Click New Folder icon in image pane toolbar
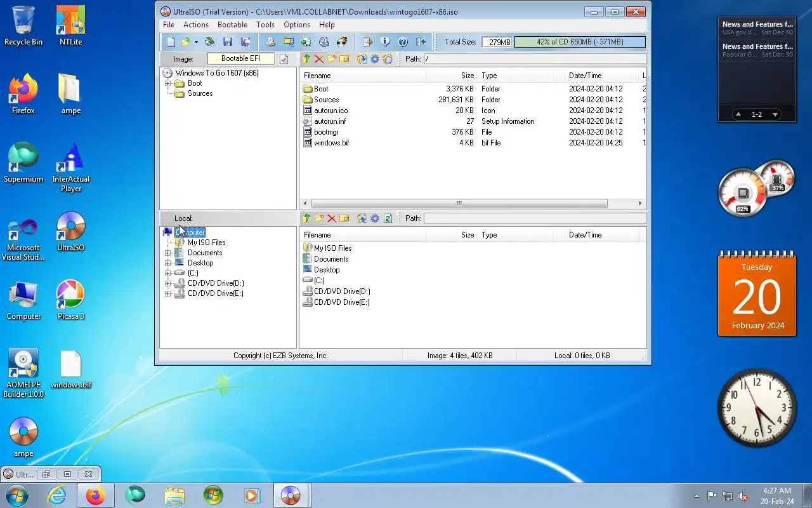Screen dimensions: 812x508 pyautogui.click(x=332, y=59)
